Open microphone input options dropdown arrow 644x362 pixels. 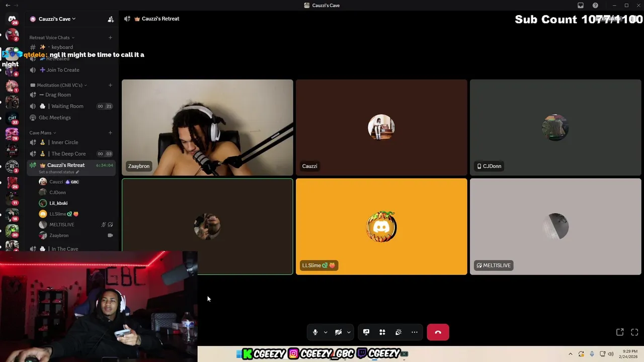(x=326, y=332)
